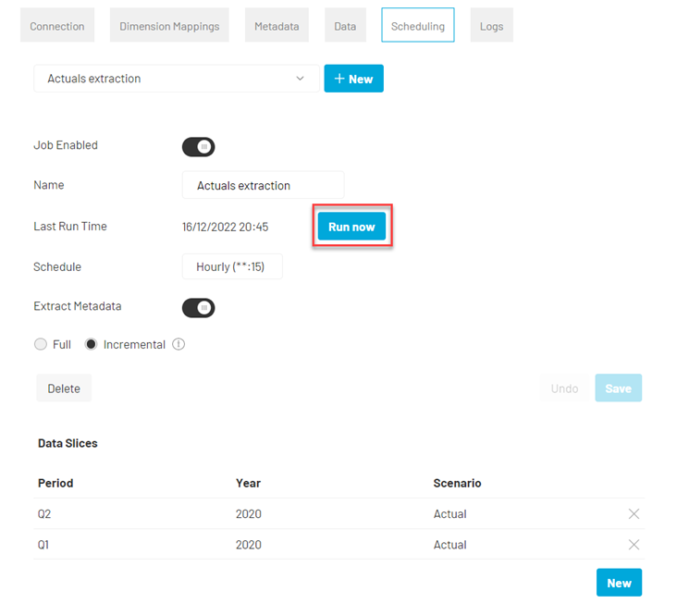The width and height of the screenshot is (689, 616).
Task: Switch to the Connection tab
Action: 57,25
